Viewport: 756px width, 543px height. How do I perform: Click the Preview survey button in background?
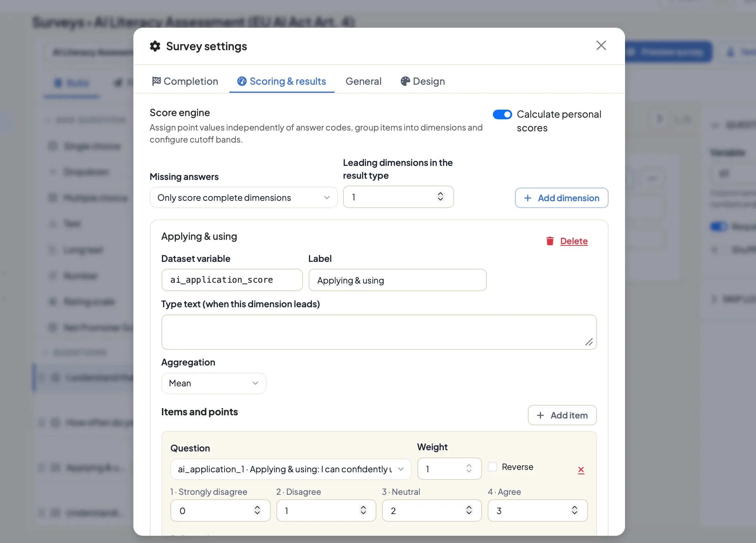click(668, 52)
